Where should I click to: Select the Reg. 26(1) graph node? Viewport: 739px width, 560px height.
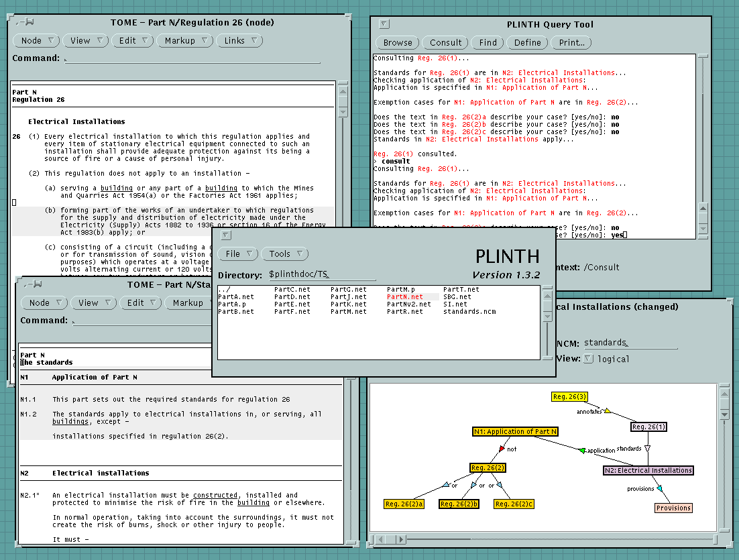point(648,427)
